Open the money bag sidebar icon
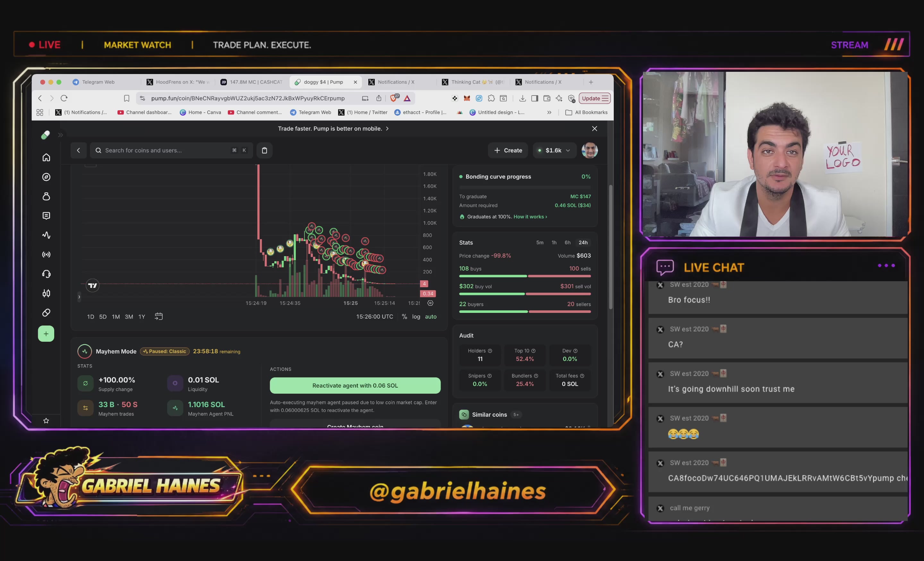 pos(46,196)
